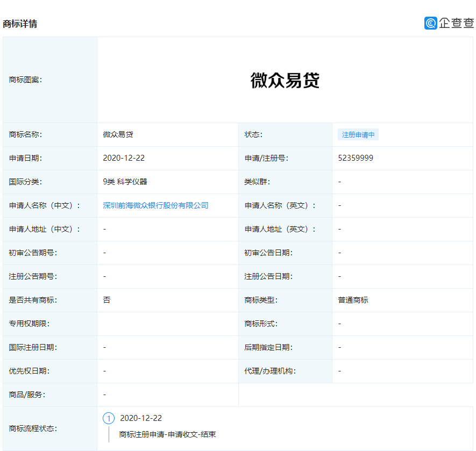Click the 商标形式 label
Viewport: 476px width, 451px height.
click(261, 324)
